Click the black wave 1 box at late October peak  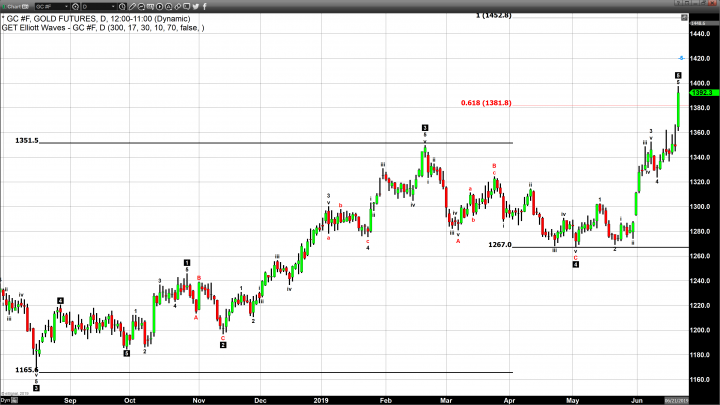[x=187, y=263]
